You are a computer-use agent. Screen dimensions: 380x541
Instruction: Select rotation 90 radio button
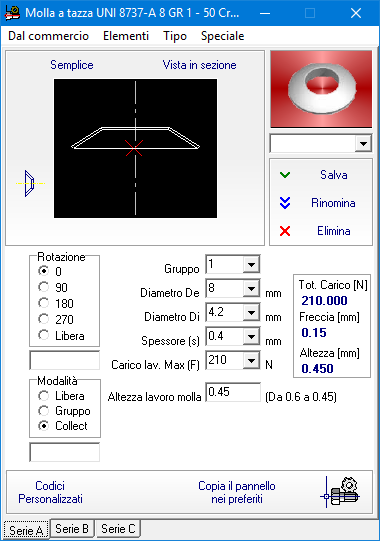pyautogui.click(x=43, y=287)
